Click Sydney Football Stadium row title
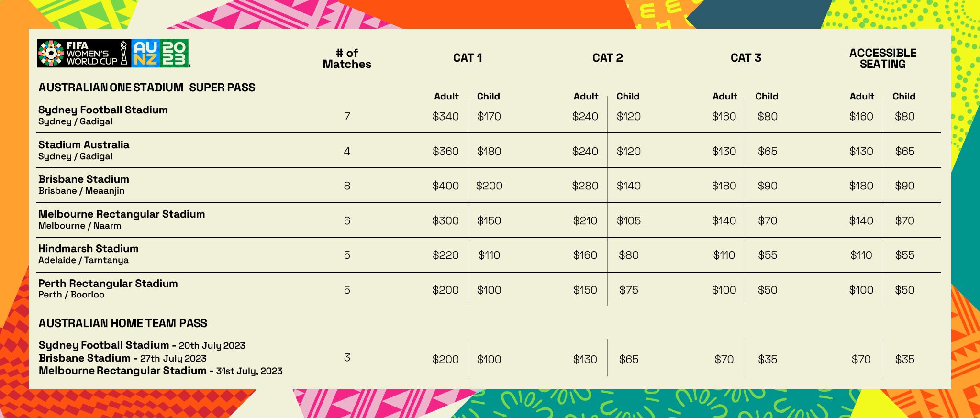The image size is (980, 418). pos(103,110)
